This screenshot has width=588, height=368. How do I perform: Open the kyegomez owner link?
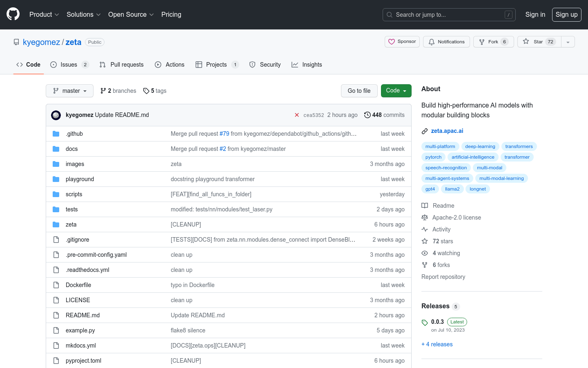pyautogui.click(x=41, y=42)
